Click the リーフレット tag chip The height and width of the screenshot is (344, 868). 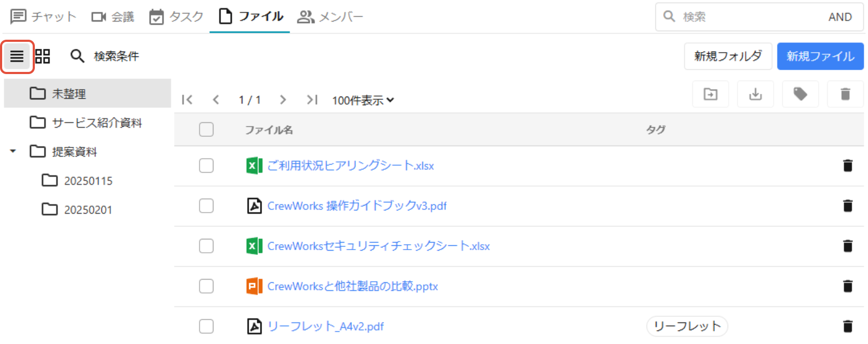click(x=687, y=326)
